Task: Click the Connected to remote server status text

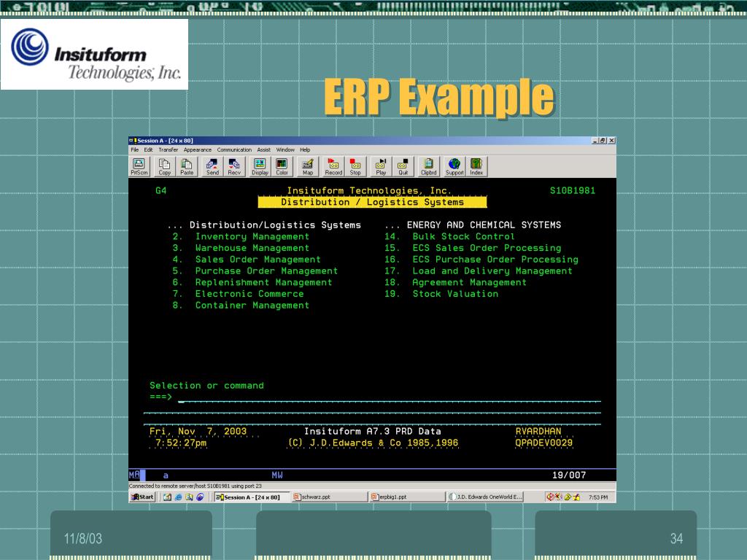Action: pos(196,486)
